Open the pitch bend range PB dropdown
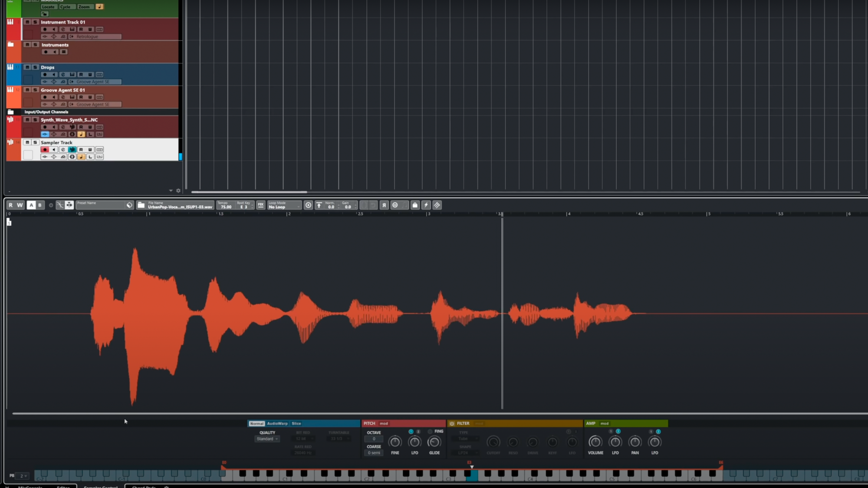The width and height of the screenshot is (868, 488). pos(23,476)
